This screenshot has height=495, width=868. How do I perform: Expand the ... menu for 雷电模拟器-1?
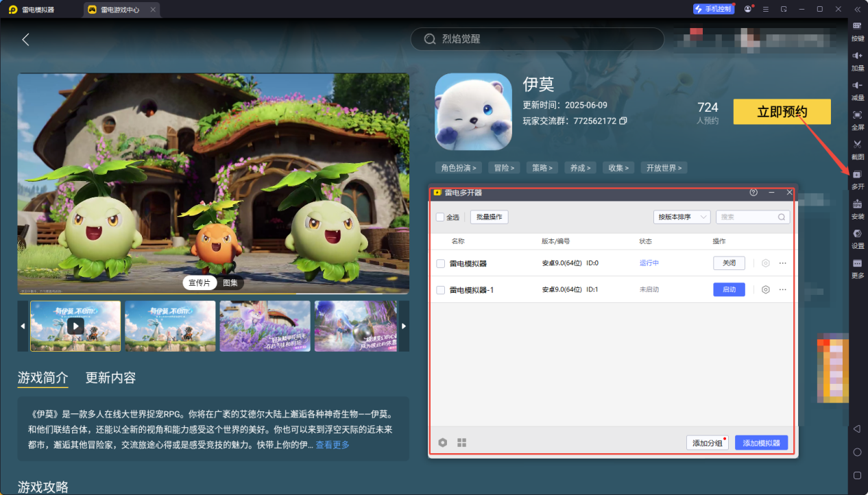coord(782,289)
